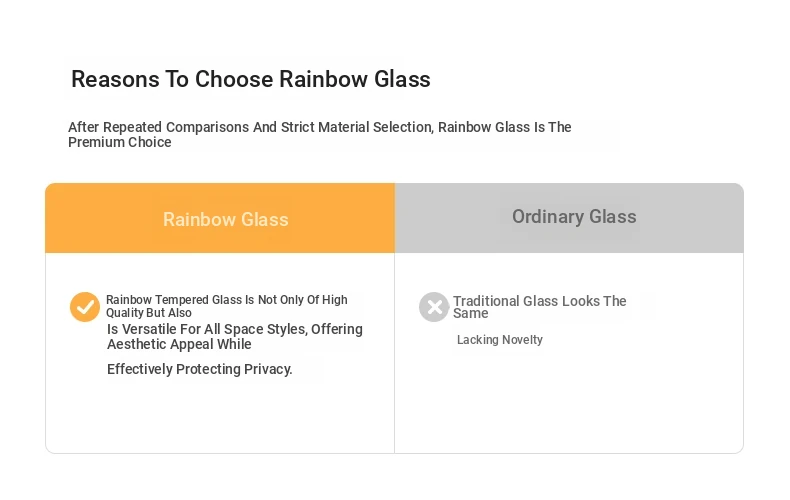
Task: Select the Rainbow Glass header tab
Action: point(226,219)
